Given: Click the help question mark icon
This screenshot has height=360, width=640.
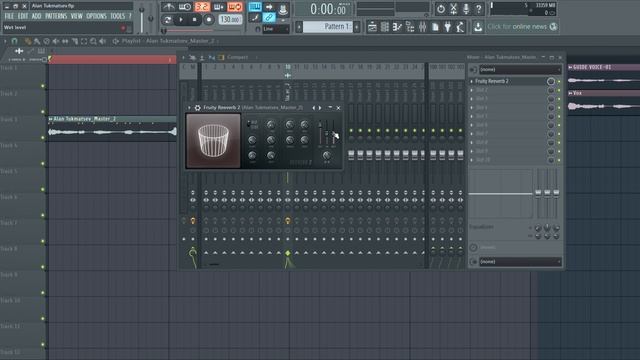Looking at the screenshot, I should (x=479, y=9).
